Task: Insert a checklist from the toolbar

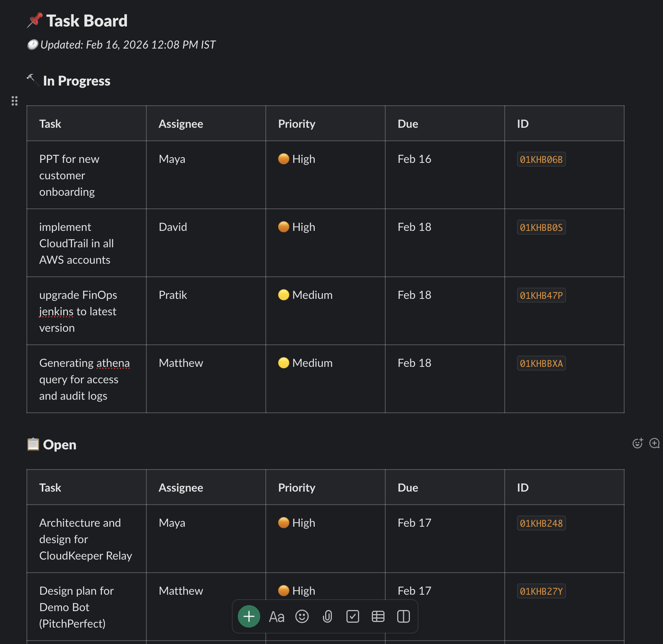Action: 353,616
